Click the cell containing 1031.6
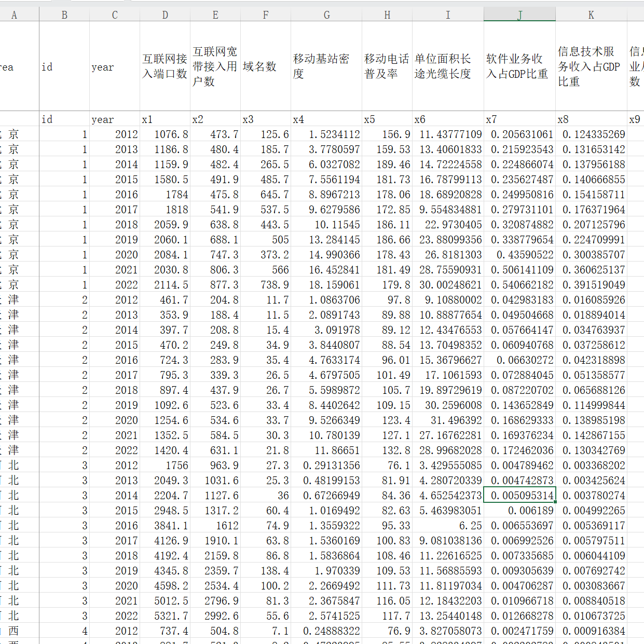 pos(215,480)
